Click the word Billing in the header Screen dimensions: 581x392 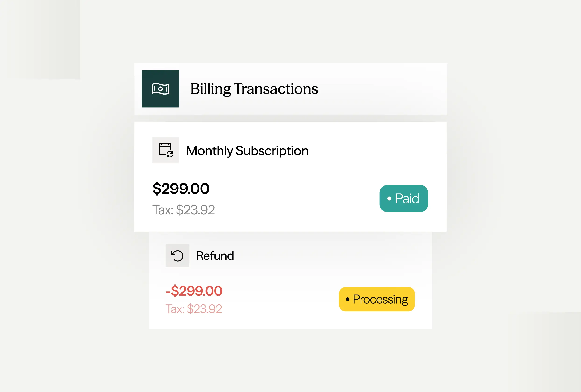pyautogui.click(x=210, y=89)
